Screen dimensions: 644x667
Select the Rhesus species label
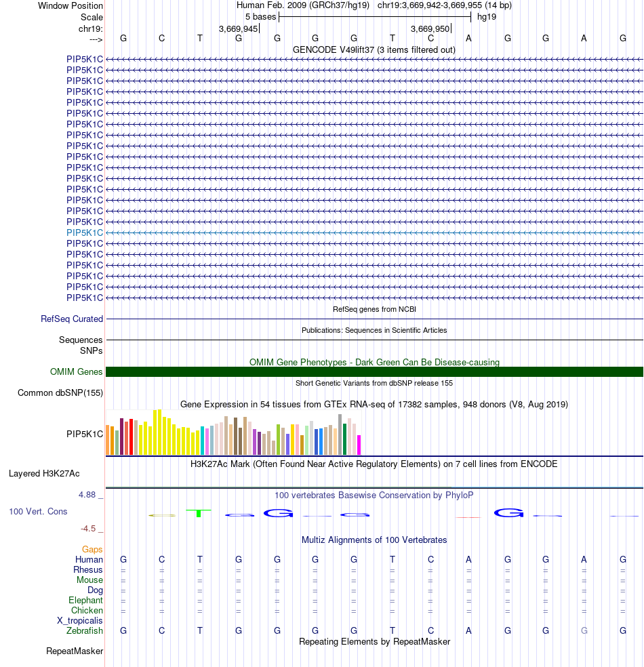[88, 569]
